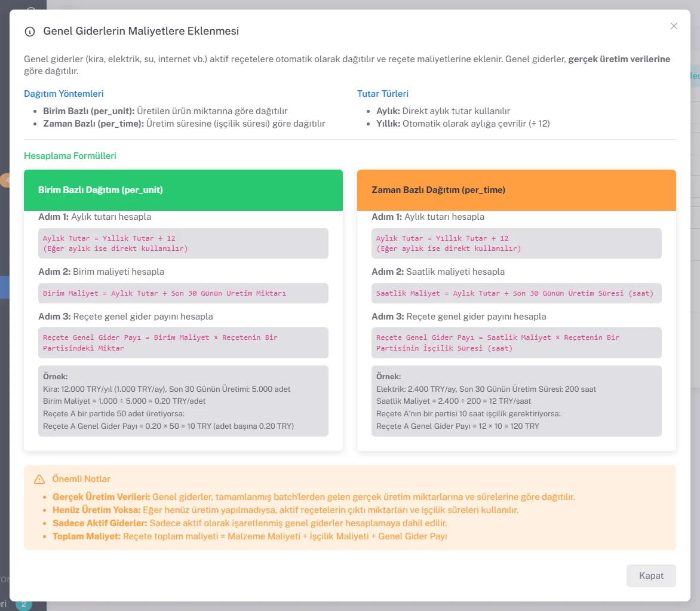Click "Reçete A Genel Gider Payı = 0.20 × 50" line
The height and width of the screenshot is (611, 700).
[168, 426]
